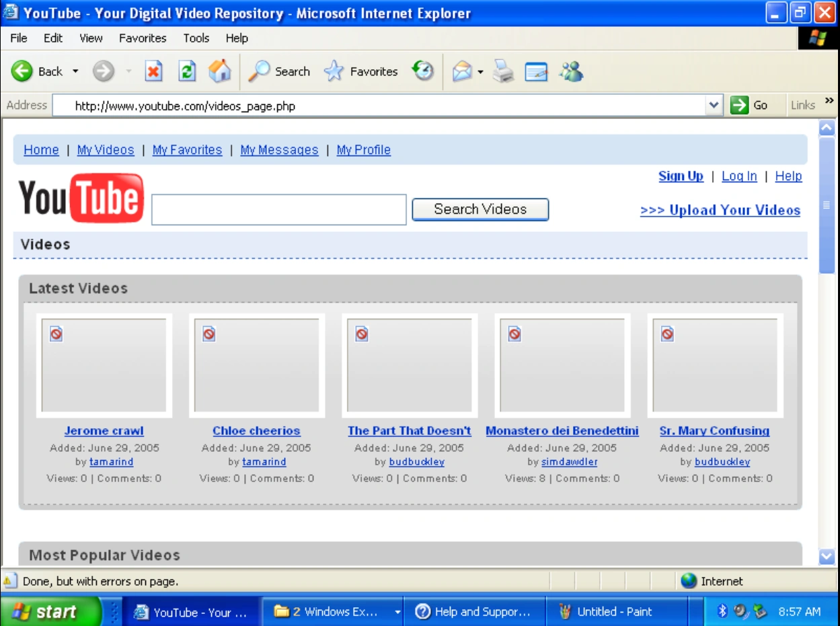
Task: Click the Go button
Action: [749, 105]
